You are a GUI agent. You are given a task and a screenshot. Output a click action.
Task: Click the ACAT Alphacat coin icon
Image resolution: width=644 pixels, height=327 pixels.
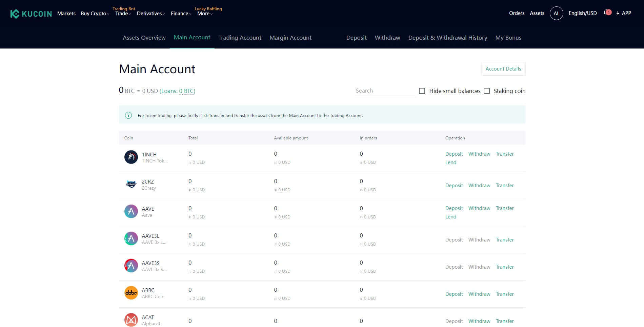[131, 320]
